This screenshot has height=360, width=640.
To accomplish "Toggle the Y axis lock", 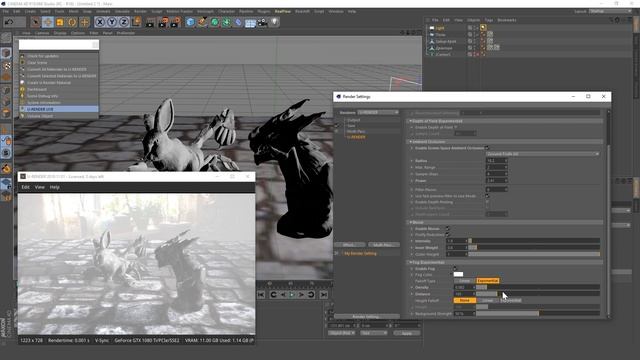I will (x=112, y=22).
